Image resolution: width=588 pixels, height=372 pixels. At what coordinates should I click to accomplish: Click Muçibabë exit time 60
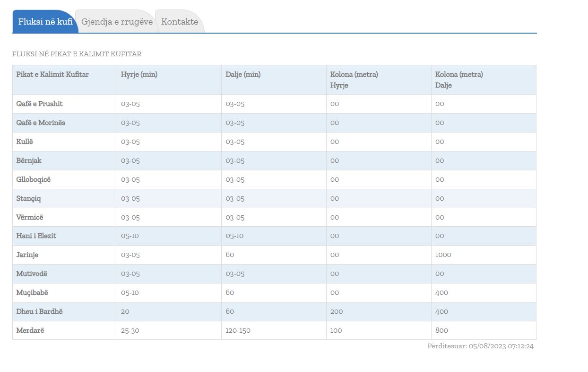coord(230,292)
